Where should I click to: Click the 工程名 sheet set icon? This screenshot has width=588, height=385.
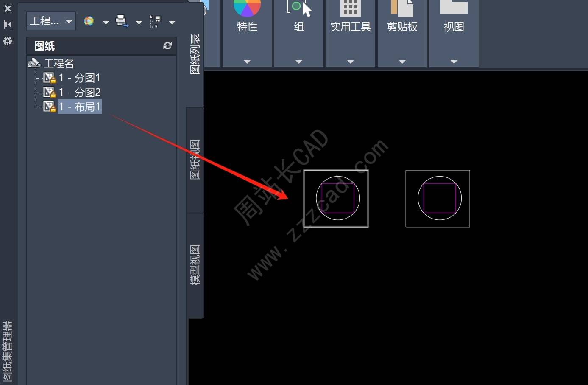[x=34, y=64]
